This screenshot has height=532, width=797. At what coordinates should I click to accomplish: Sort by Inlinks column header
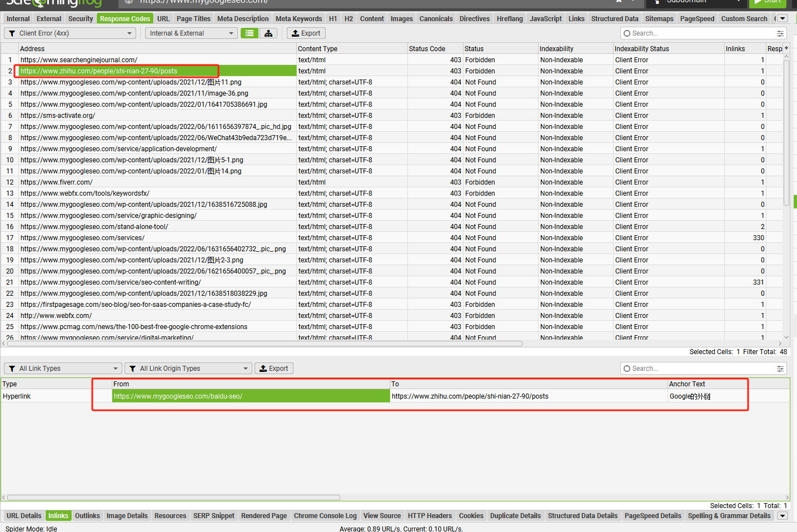[745, 48]
